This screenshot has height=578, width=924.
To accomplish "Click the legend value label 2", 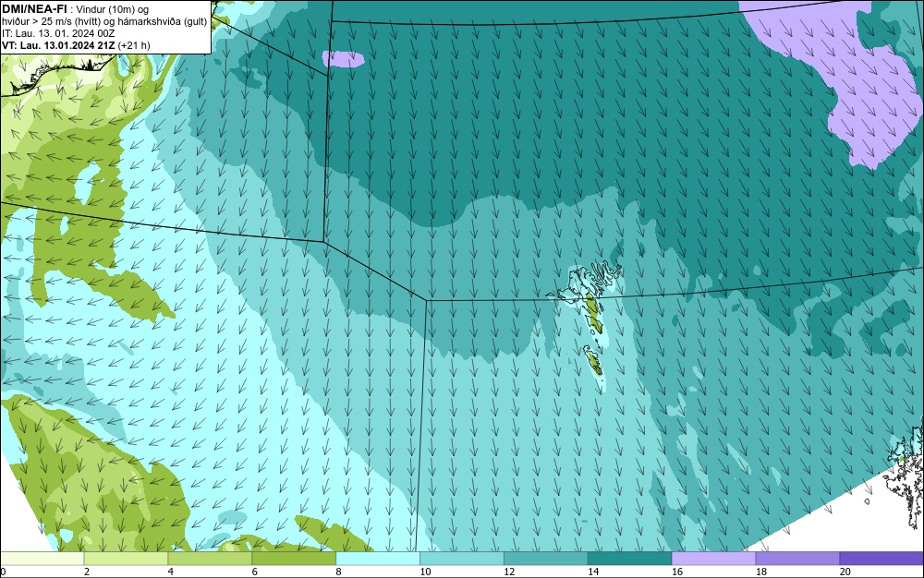I will (x=87, y=572).
